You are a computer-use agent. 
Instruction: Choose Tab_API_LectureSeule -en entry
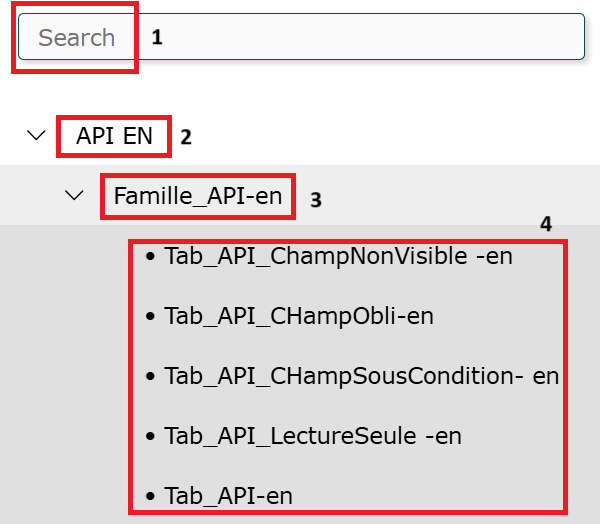(x=313, y=436)
